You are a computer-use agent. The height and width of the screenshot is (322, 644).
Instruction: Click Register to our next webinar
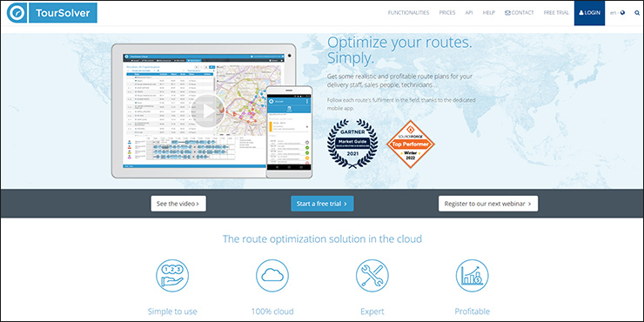pos(488,204)
